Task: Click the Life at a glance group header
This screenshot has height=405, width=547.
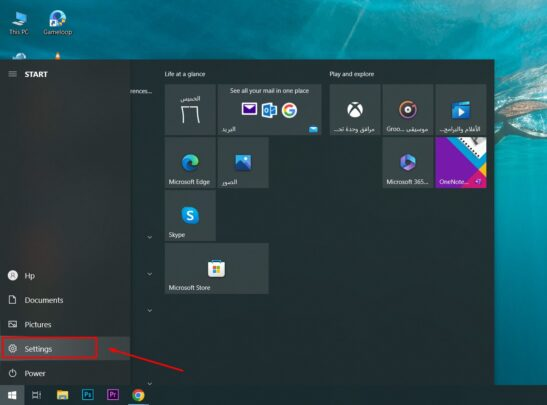Action: (x=185, y=74)
